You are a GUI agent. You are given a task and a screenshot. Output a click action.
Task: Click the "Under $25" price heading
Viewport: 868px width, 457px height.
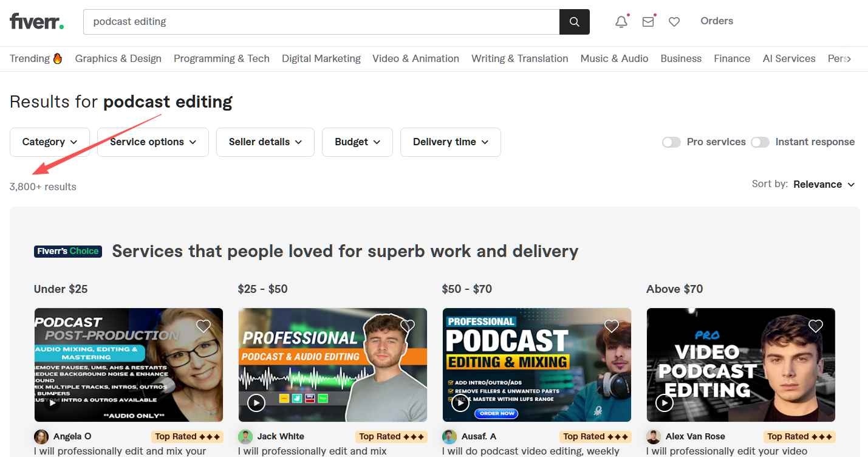coord(61,289)
